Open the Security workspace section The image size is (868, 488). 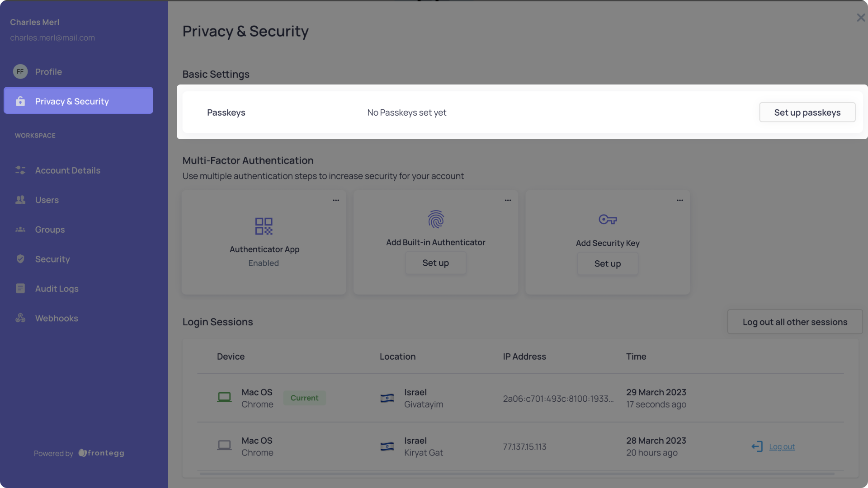(52, 259)
